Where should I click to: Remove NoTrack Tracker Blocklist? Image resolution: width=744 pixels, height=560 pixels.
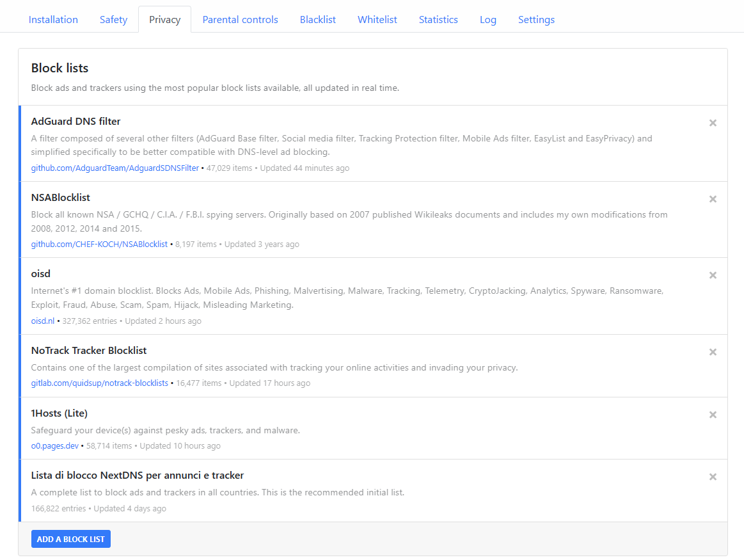pyautogui.click(x=713, y=352)
